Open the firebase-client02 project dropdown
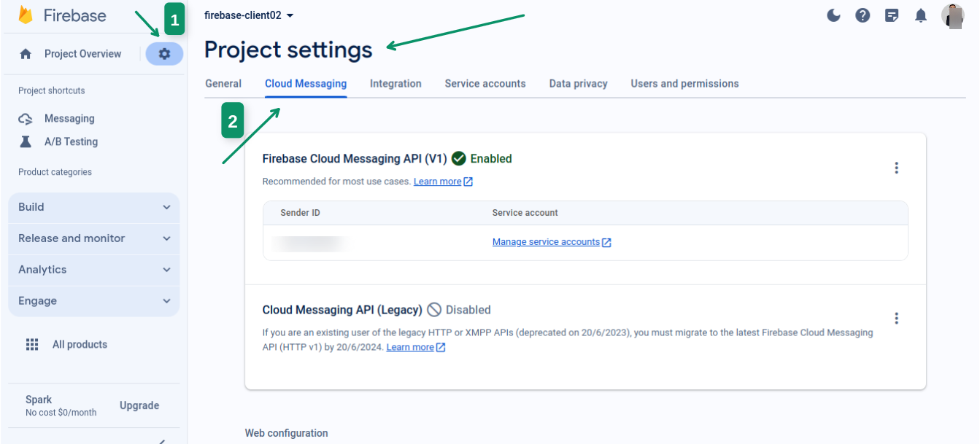The height and width of the screenshot is (444, 980). click(249, 15)
